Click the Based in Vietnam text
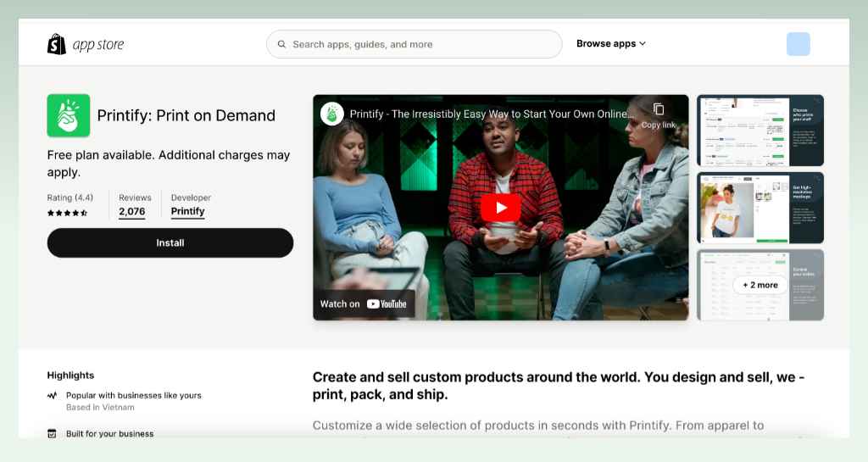This screenshot has width=868, height=462. (x=100, y=407)
